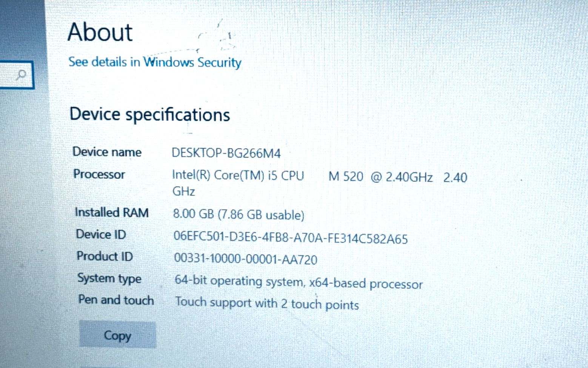This screenshot has width=588, height=368.
Task: Click the About page heading
Action: click(100, 32)
